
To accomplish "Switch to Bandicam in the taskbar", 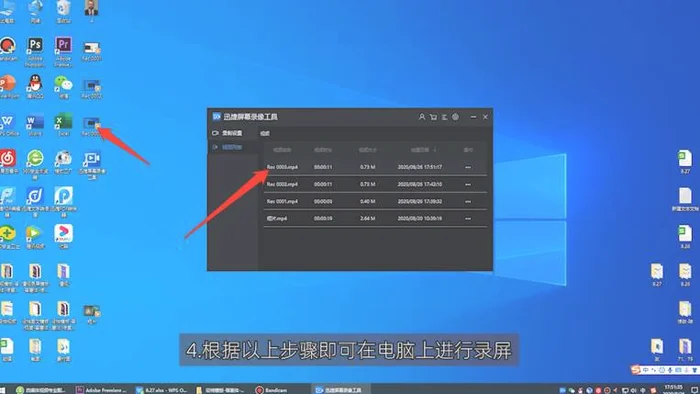I will (271, 390).
